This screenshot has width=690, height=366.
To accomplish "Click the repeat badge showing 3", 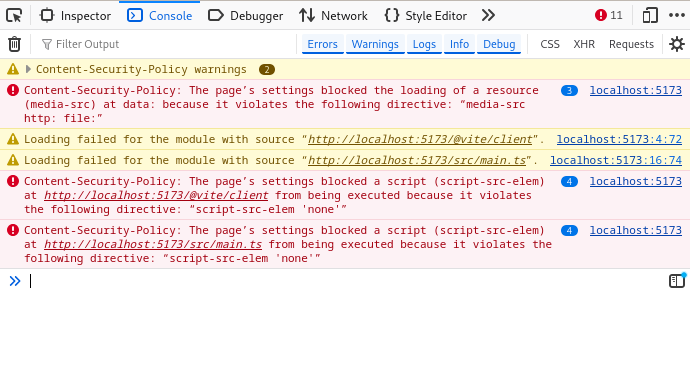I will (x=569, y=91).
